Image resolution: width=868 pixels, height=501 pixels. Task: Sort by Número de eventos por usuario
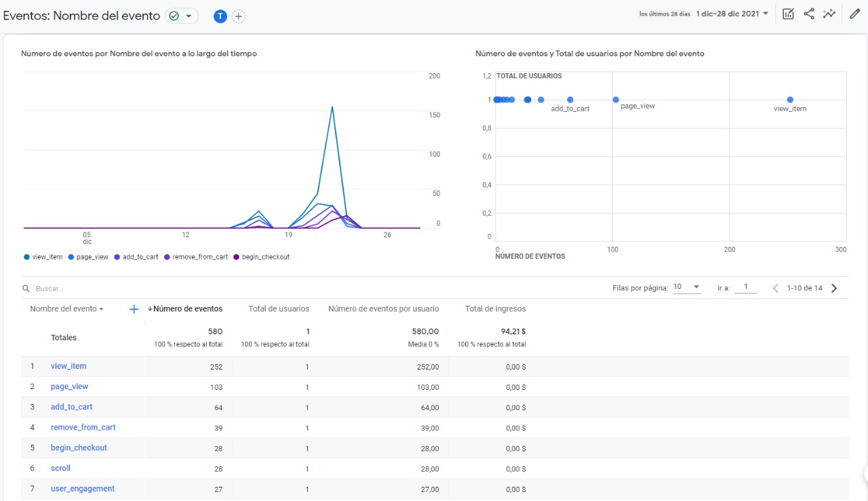(384, 308)
